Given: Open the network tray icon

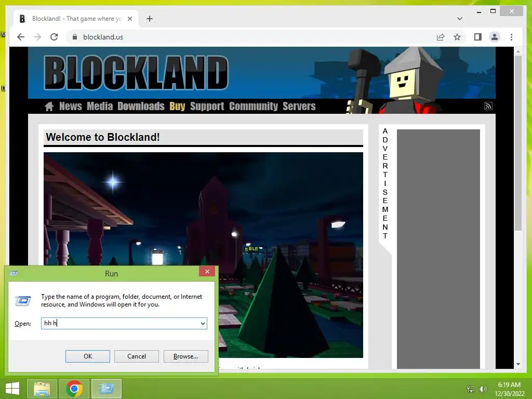Looking at the screenshot, I should (471, 389).
